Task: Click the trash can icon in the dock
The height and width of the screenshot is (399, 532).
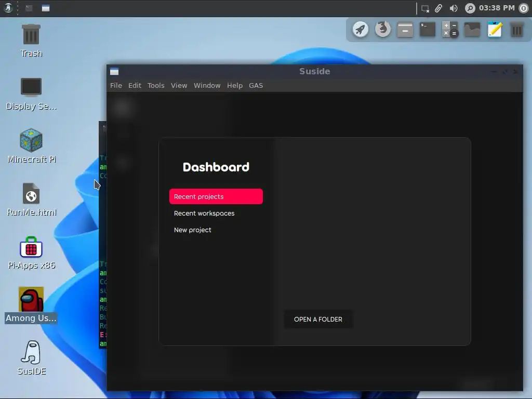Action: click(x=517, y=30)
